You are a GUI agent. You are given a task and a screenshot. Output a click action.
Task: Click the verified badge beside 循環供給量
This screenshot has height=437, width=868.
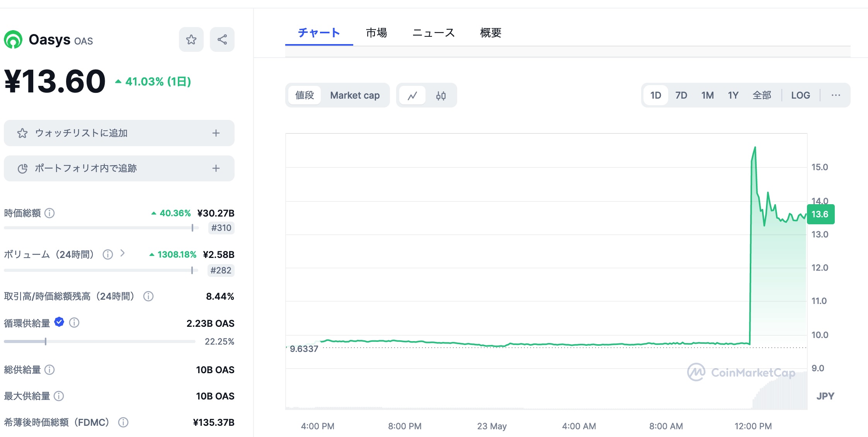pos(59,322)
